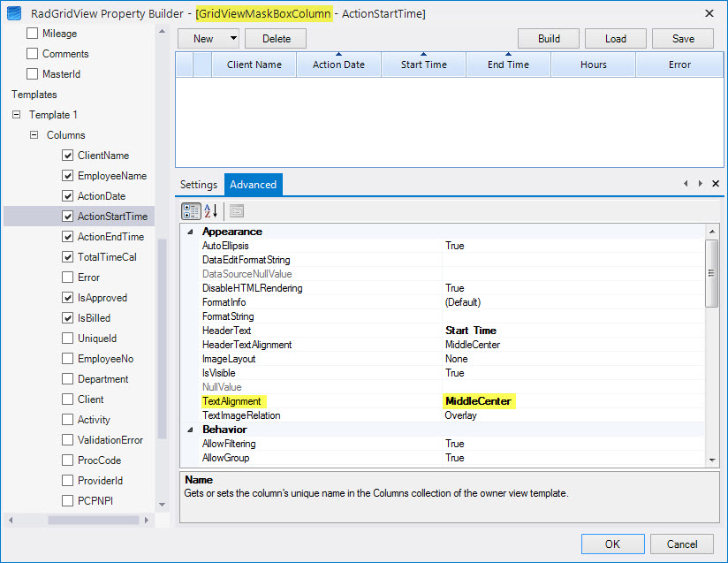The height and width of the screenshot is (563, 728).
Task: Click the property grid scroll up arrow
Action: point(712,231)
